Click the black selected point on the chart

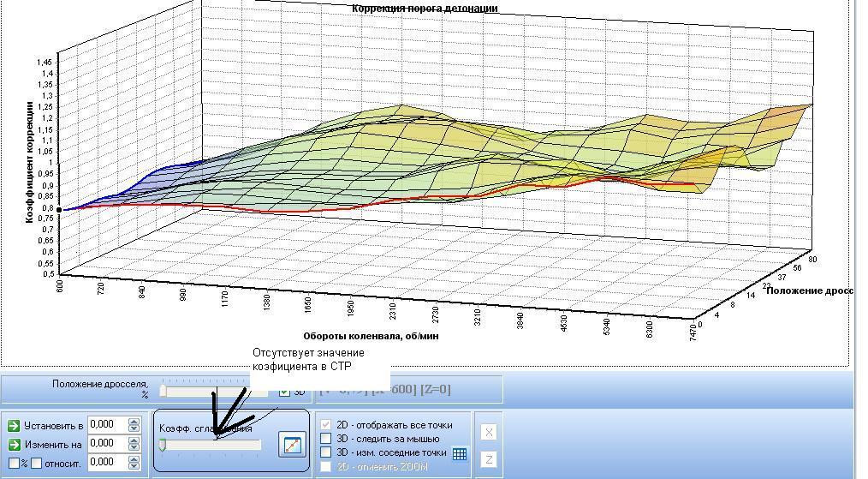coord(60,210)
